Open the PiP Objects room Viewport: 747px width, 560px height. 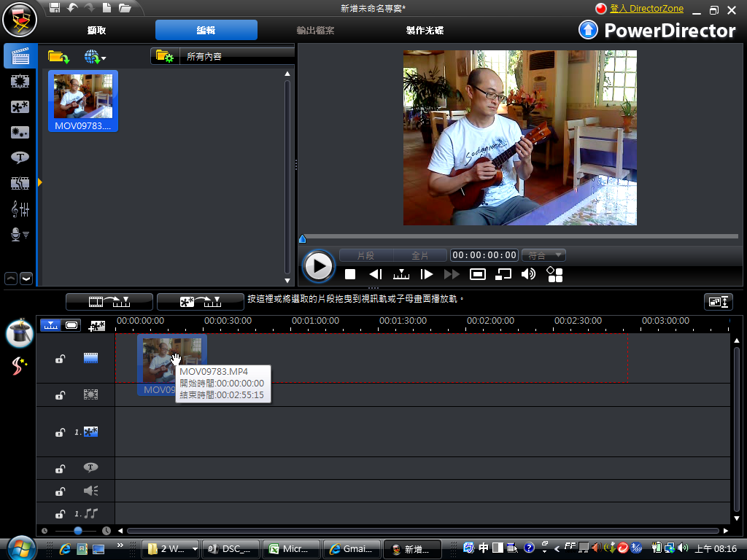(x=20, y=107)
